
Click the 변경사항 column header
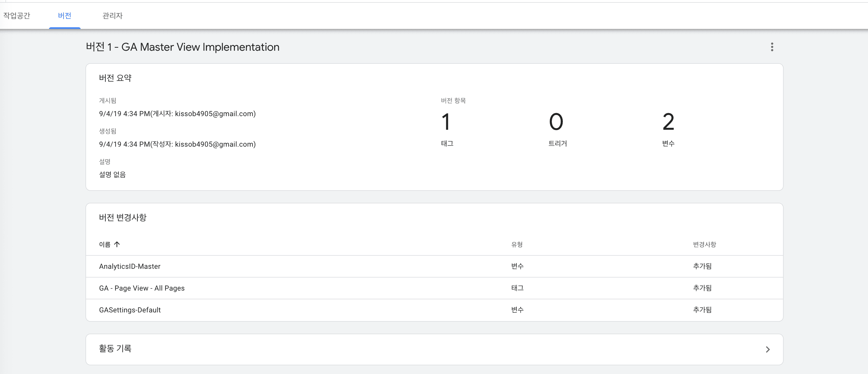704,245
